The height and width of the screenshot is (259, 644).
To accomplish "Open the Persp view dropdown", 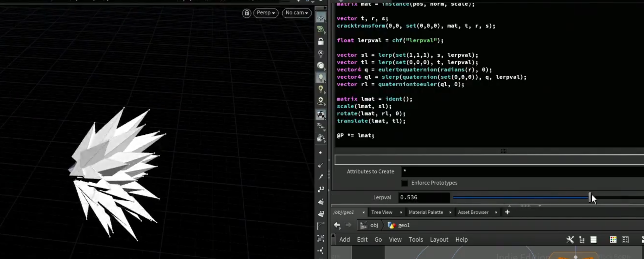I will (x=266, y=13).
